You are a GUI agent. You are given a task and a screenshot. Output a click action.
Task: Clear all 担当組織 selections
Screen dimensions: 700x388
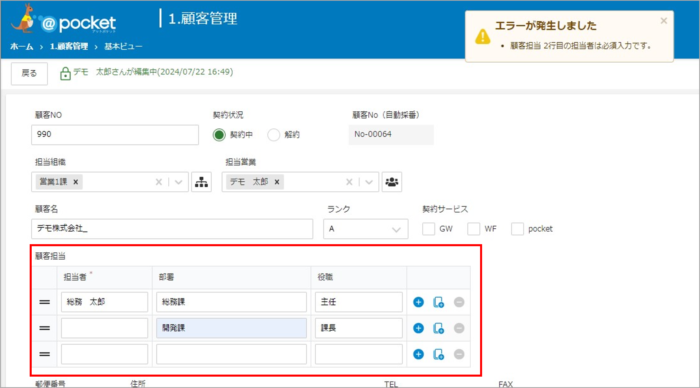[158, 182]
